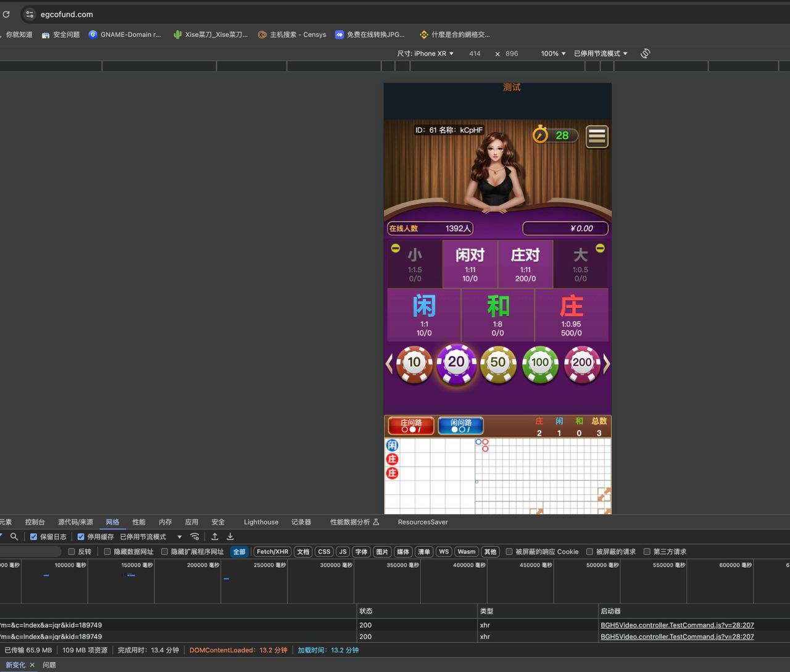The image size is (790, 672).
Task: Click the rotate device icon
Action: (645, 54)
